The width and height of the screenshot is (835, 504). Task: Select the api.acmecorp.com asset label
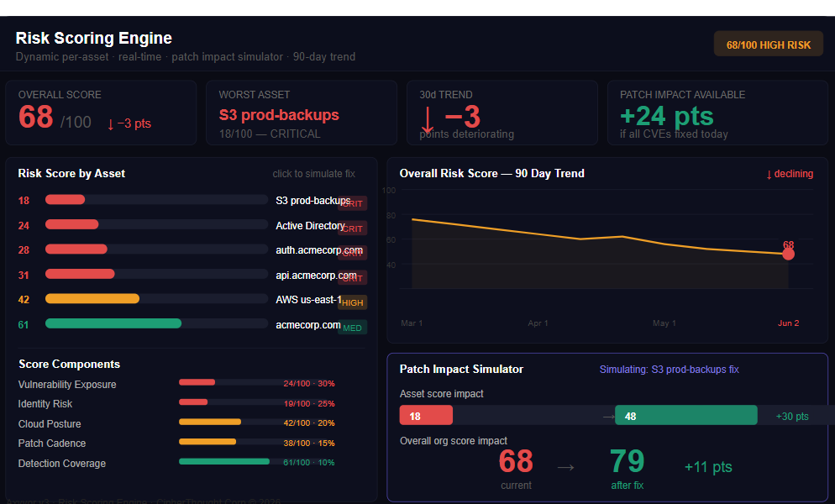pos(316,275)
